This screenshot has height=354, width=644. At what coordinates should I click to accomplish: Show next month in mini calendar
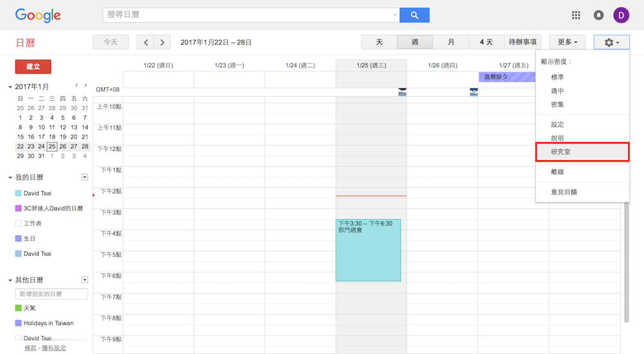click(85, 85)
